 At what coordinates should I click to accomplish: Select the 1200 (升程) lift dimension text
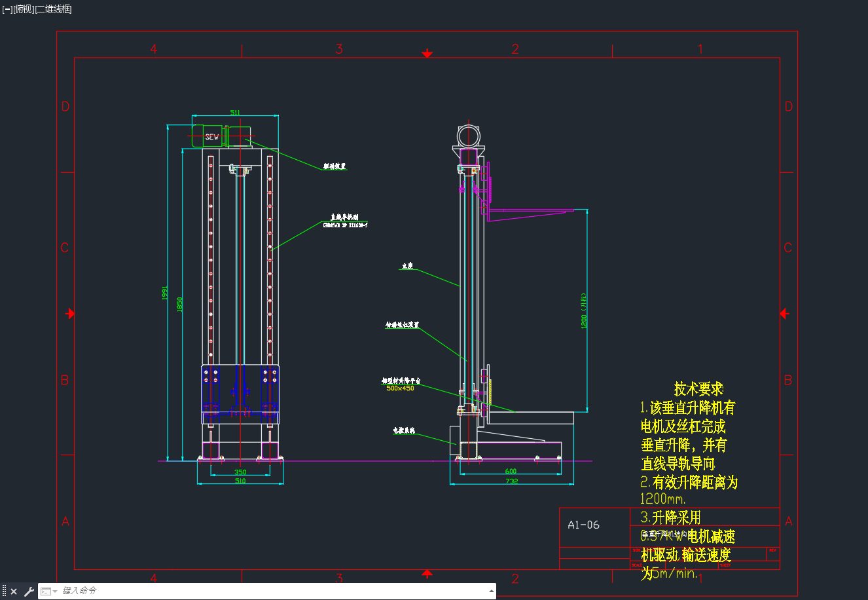point(584,310)
